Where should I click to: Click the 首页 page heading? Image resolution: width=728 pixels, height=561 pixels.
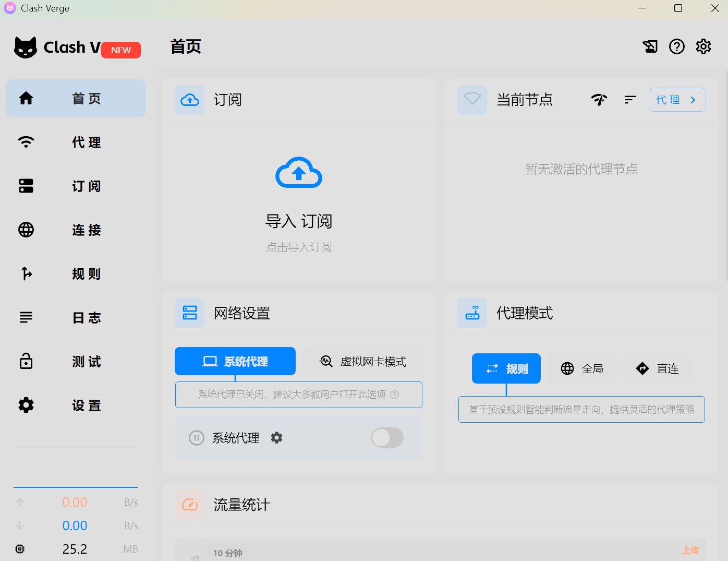[x=186, y=46]
